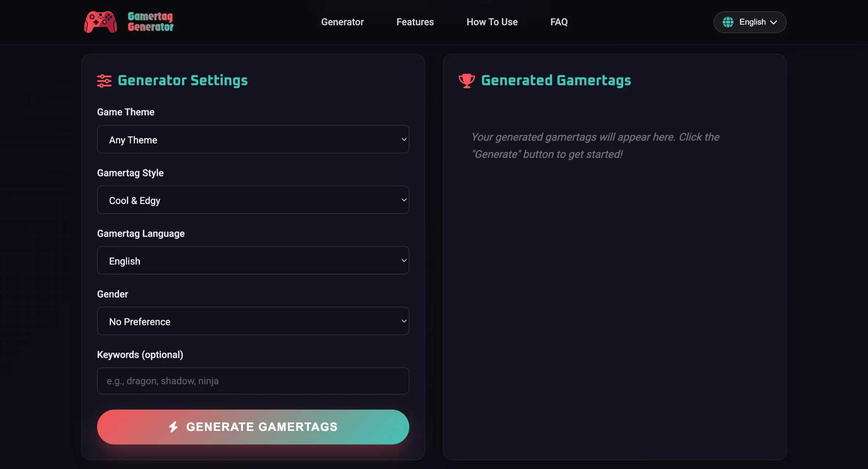Image resolution: width=868 pixels, height=469 pixels.
Task: Click the red gamepad controller logo icon
Action: tap(100, 22)
